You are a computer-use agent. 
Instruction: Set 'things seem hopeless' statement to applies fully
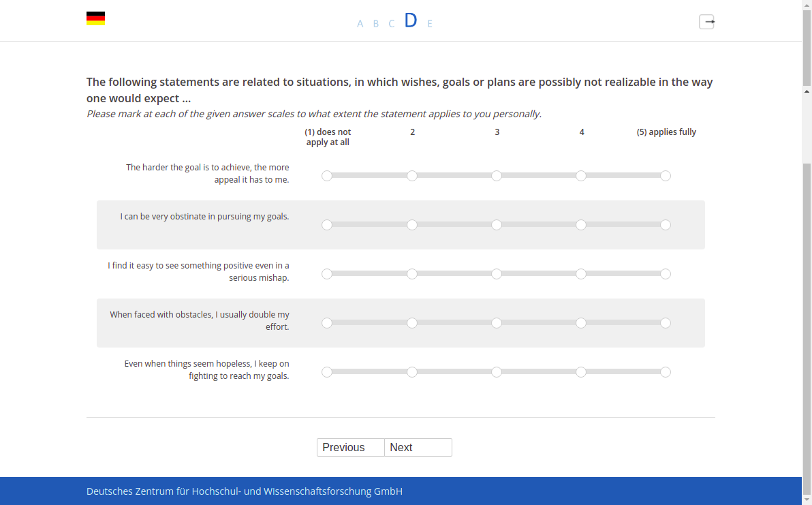pos(666,372)
